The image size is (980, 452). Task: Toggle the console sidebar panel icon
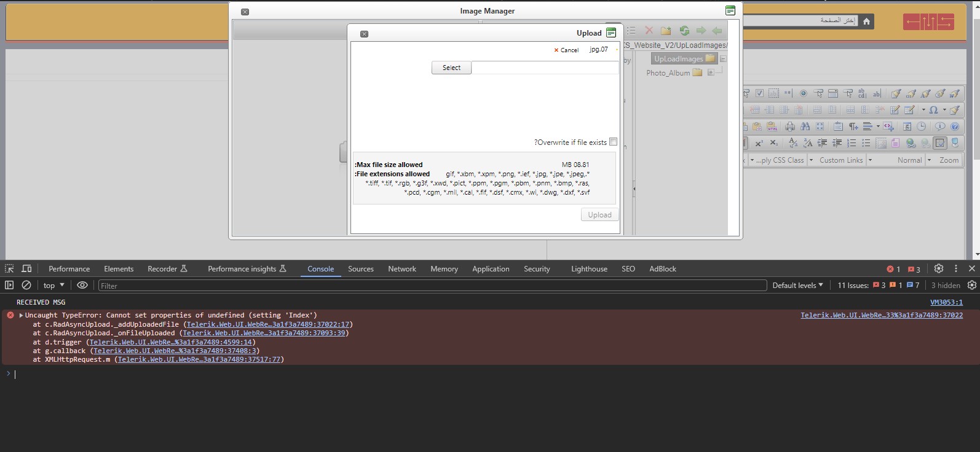pos(9,285)
